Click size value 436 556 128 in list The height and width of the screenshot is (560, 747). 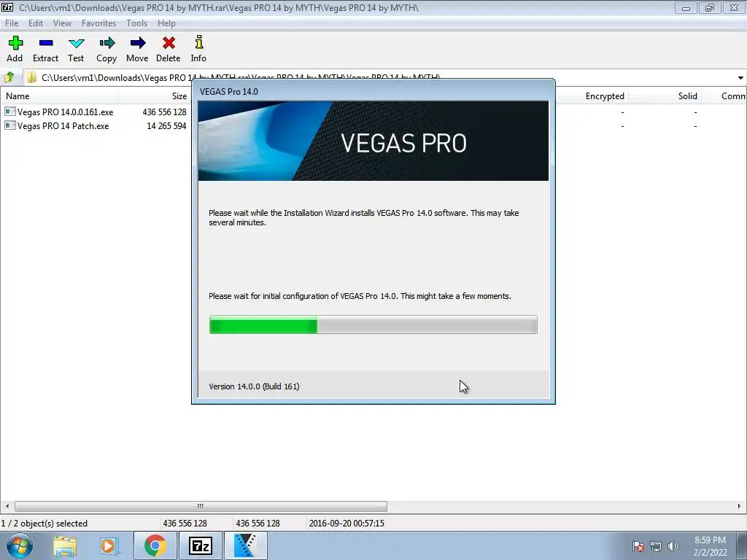164,112
